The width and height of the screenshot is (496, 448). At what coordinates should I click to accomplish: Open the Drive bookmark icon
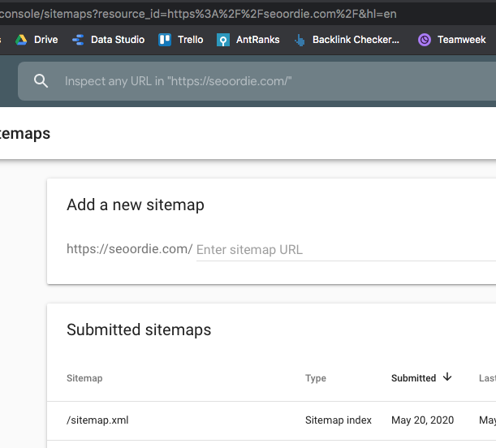click(x=21, y=40)
